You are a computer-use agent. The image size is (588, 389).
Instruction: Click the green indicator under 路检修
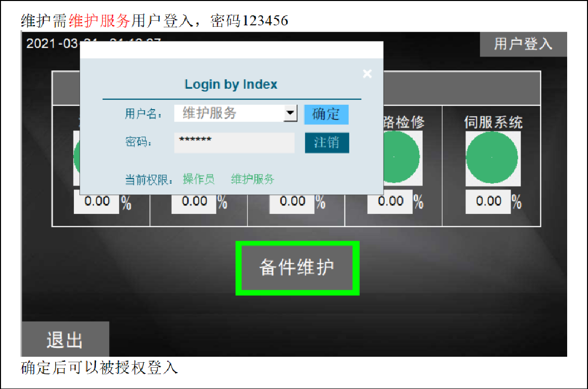[x=394, y=158]
